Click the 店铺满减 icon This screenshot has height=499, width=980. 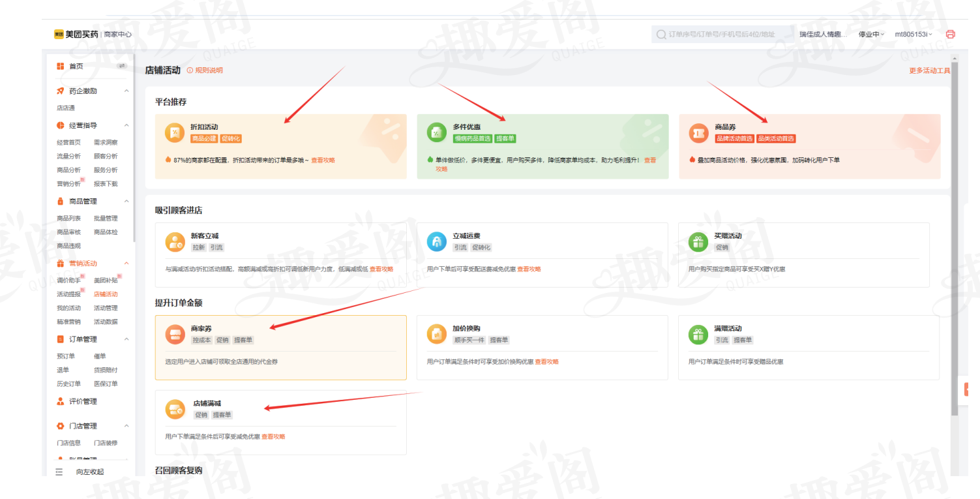[x=175, y=409]
